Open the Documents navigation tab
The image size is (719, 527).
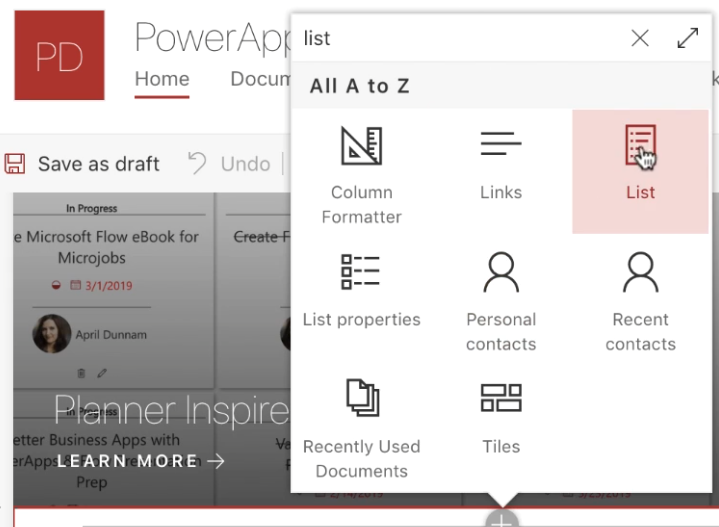pos(260,79)
